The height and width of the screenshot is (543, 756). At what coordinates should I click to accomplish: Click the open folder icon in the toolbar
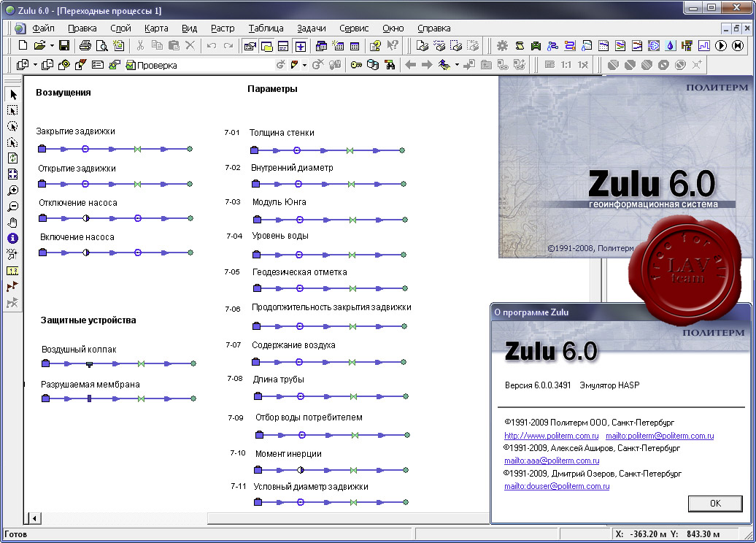(x=39, y=46)
